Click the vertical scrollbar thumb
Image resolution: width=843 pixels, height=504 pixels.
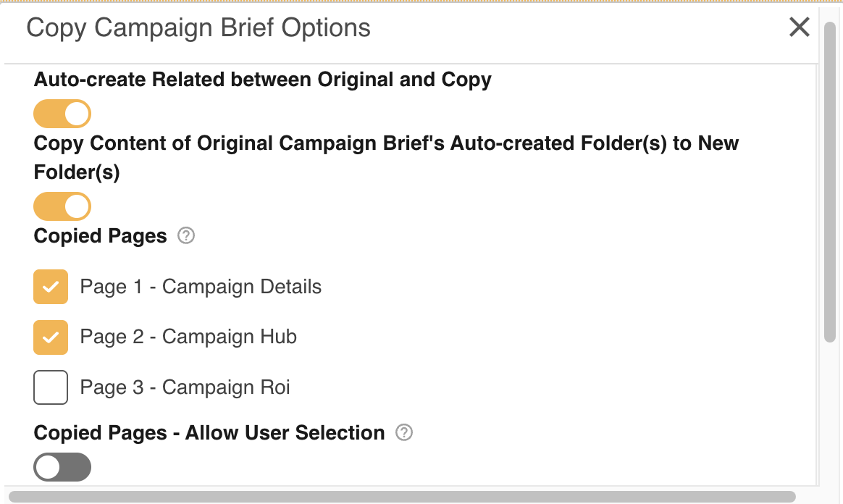pos(829,182)
